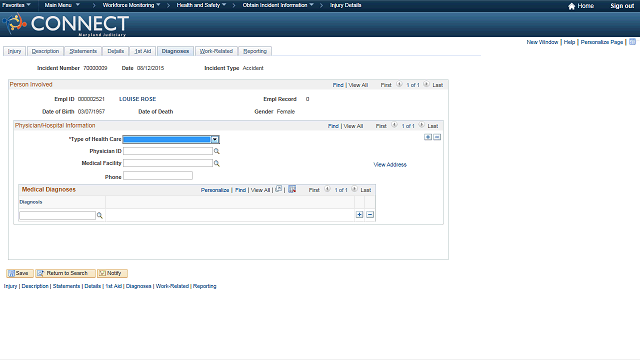Click the Home icon in header
Viewport: 640px width, 360px height.
[571, 6]
